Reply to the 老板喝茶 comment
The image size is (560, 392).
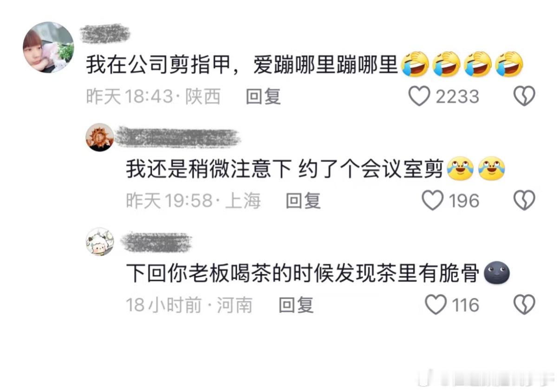(296, 305)
